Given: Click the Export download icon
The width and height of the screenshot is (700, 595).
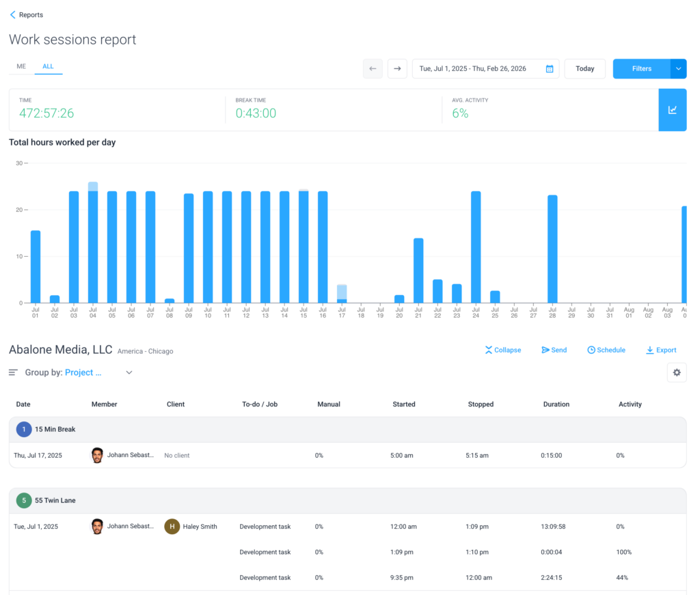Looking at the screenshot, I should point(649,350).
